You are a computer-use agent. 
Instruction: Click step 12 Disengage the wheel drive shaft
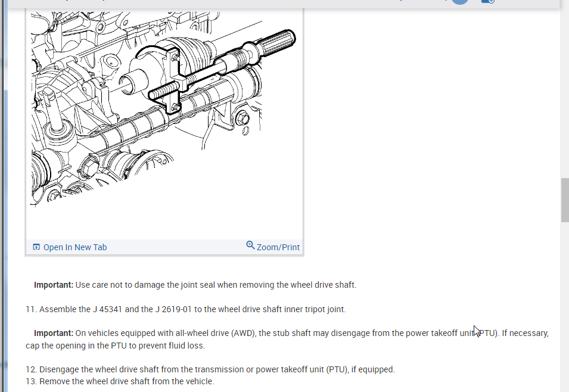pos(210,369)
